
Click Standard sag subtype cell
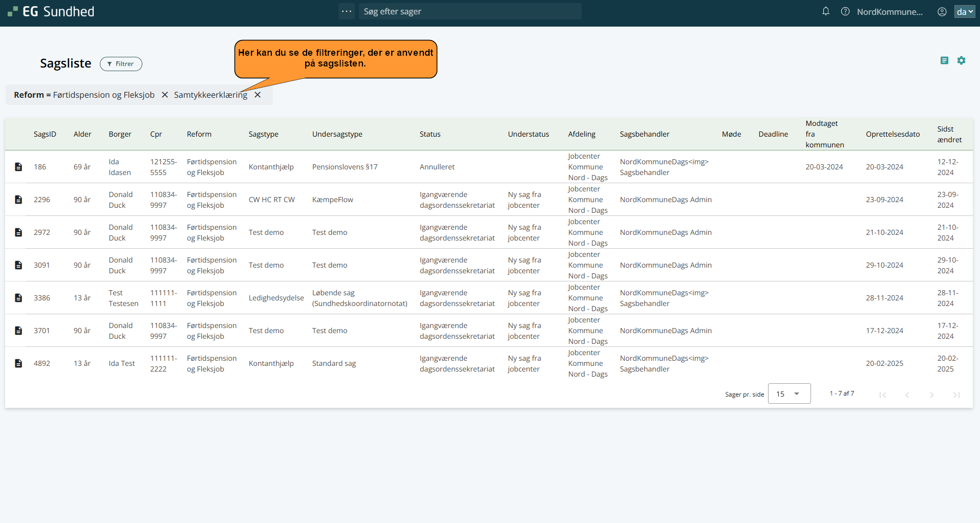[334, 363]
